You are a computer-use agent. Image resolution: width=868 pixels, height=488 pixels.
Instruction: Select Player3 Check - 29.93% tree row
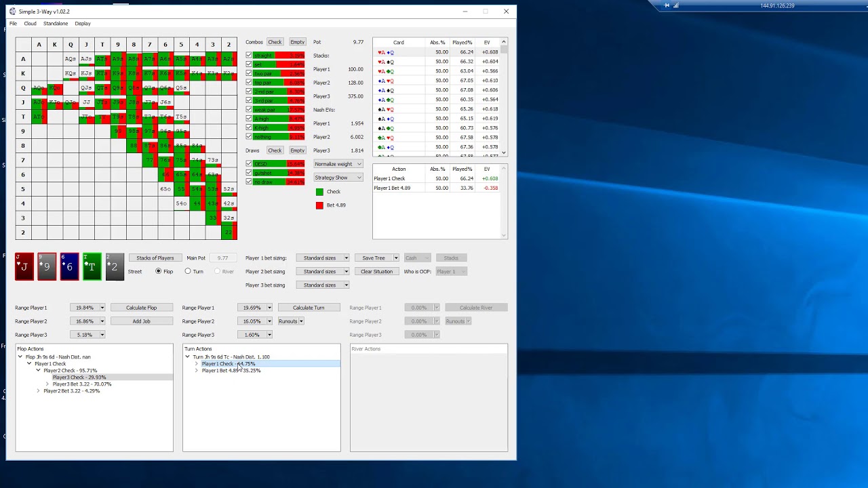79,378
